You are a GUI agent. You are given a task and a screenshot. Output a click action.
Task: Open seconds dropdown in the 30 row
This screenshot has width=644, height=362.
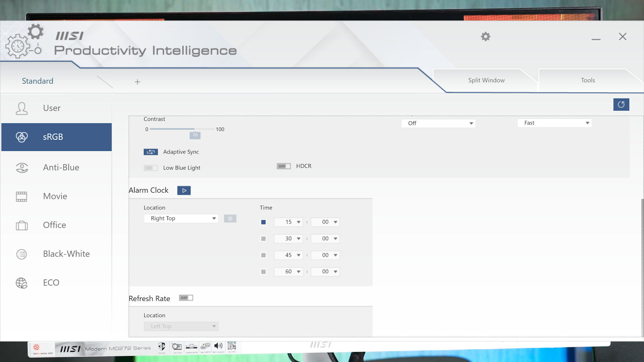click(x=325, y=239)
